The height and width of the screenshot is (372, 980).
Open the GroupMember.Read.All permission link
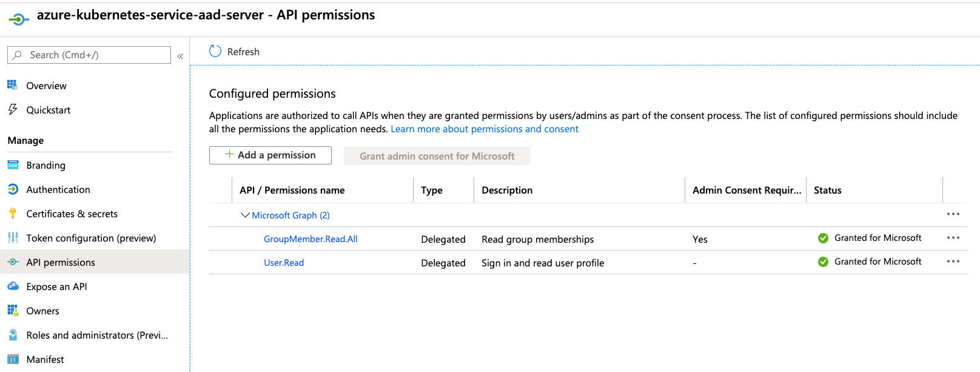pos(310,238)
